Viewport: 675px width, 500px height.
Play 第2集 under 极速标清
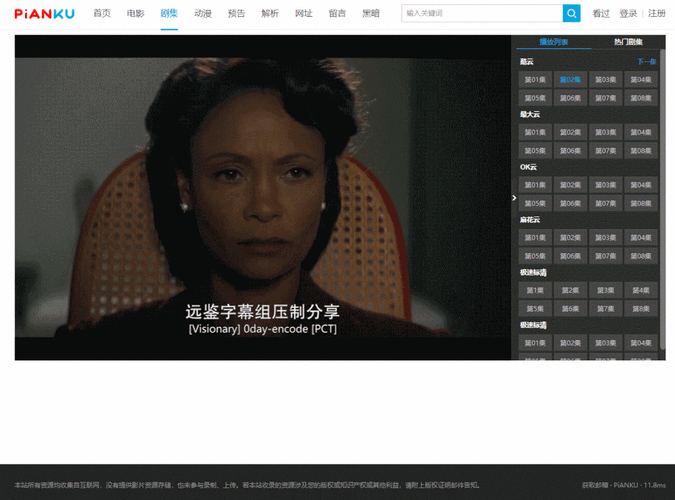pyautogui.click(x=570, y=290)
